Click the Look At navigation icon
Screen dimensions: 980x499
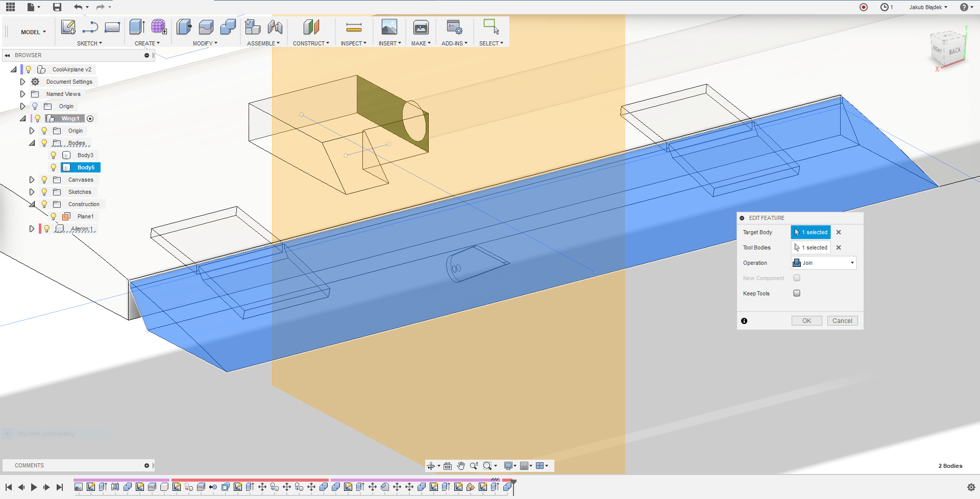pos(448,466)
